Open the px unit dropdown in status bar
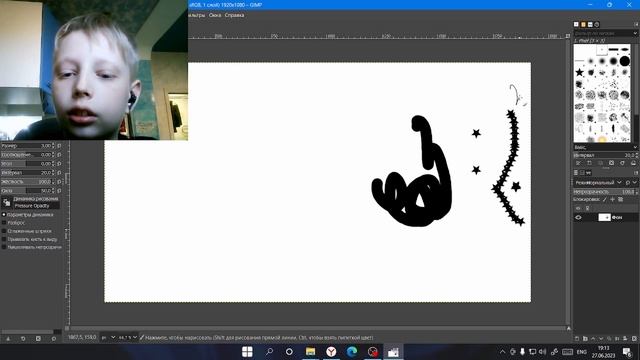The height and width of the screenshot is (360, 640). pyautogui.click(x=108, y=338)
